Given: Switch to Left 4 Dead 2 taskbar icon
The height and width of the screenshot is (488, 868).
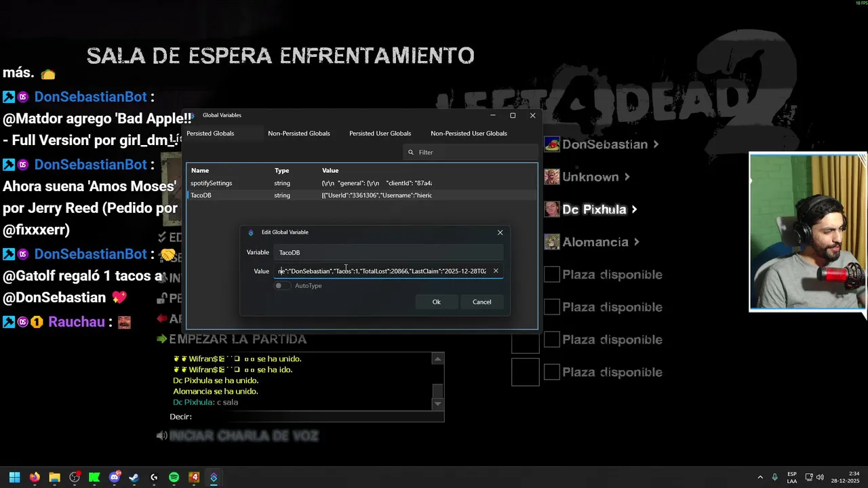Looking at the screenshot, I should (194, 477).
